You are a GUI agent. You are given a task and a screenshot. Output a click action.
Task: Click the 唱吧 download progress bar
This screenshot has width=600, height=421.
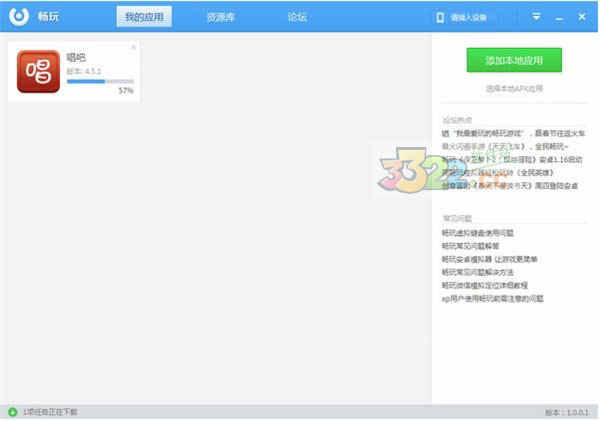tap(100, 81)
